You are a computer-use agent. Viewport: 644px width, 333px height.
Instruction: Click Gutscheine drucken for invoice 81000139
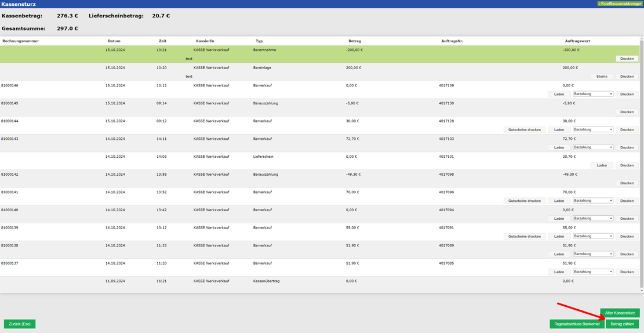click(524, 237)
